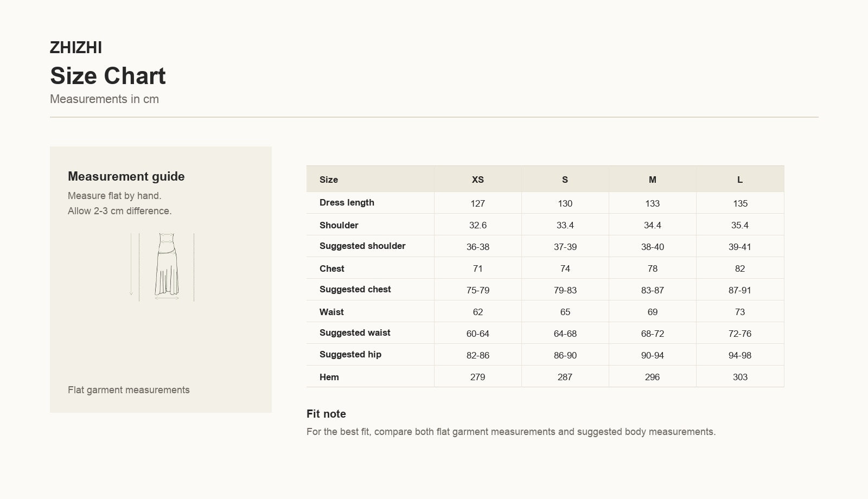This screenshot has width=868, height=499.
Task: Click the Hem row label
Action: 329,377
